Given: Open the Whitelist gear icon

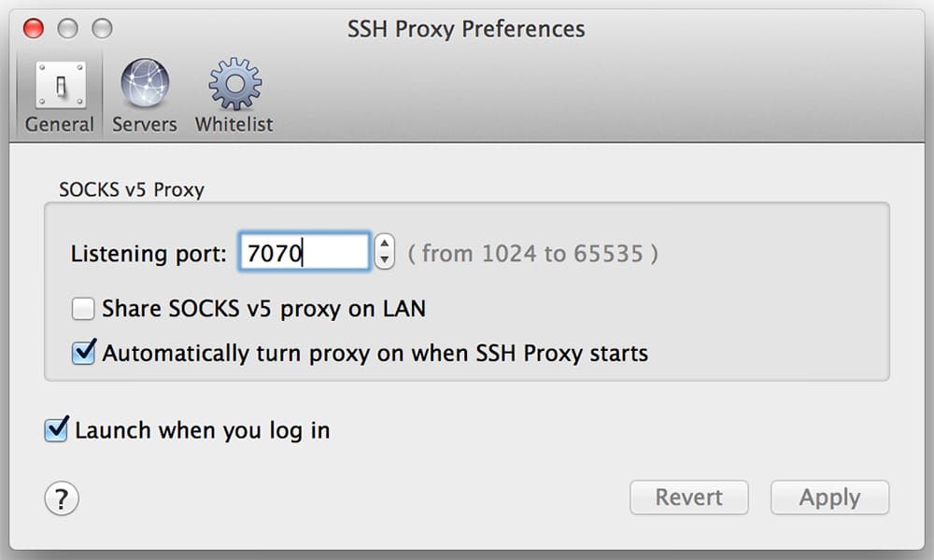Looking at the screenshot, I should pos(234,84).
